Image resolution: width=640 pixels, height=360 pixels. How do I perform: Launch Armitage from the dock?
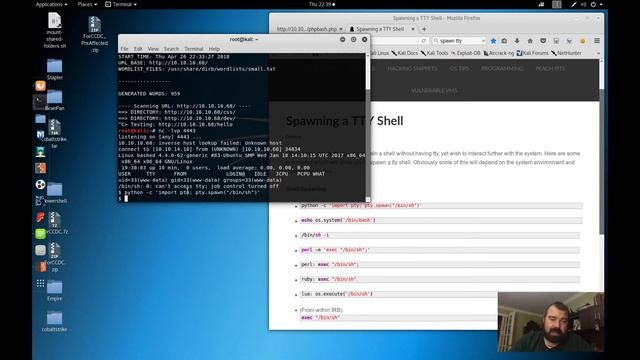coord(40,152)
